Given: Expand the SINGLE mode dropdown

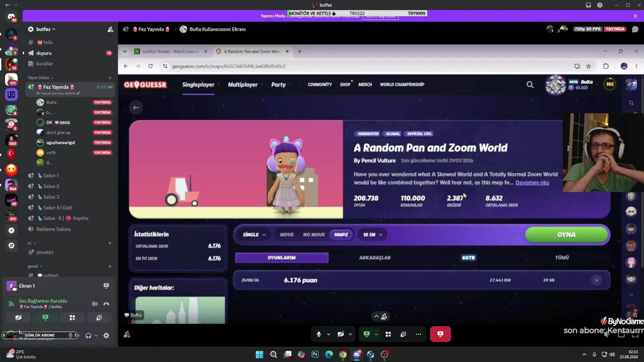Looking at the screenshot, I should pyautogui.click(x=254, y=235).
